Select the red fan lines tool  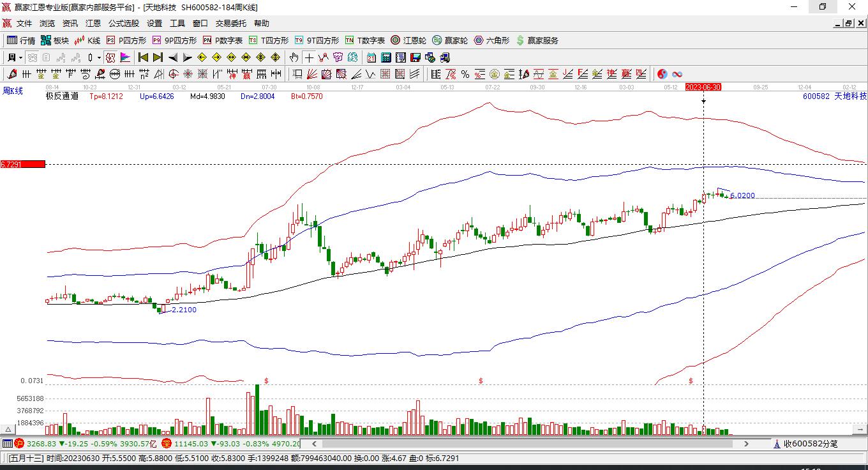312,74
